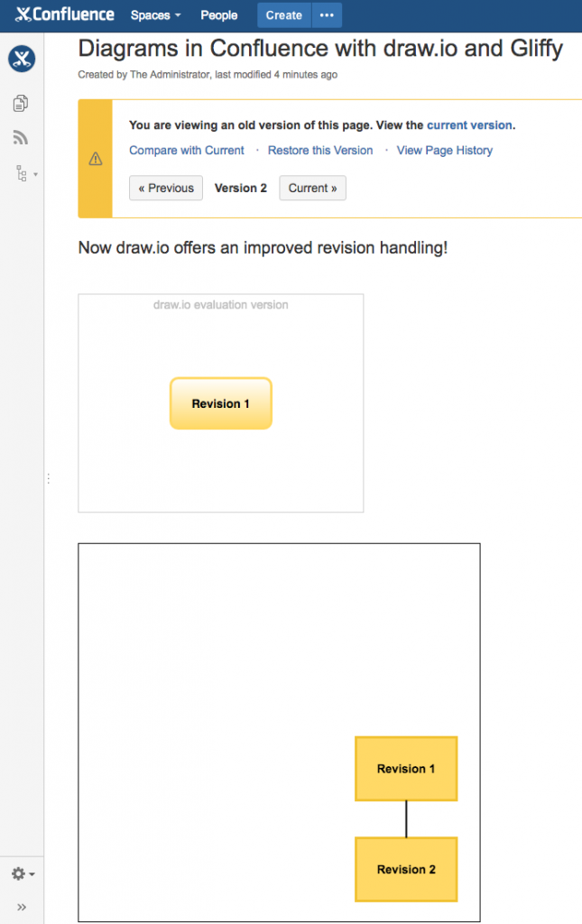The width and height of the screenshot is (582, 924).
Task: Go to People directory
Action: (x=219, y=15)
